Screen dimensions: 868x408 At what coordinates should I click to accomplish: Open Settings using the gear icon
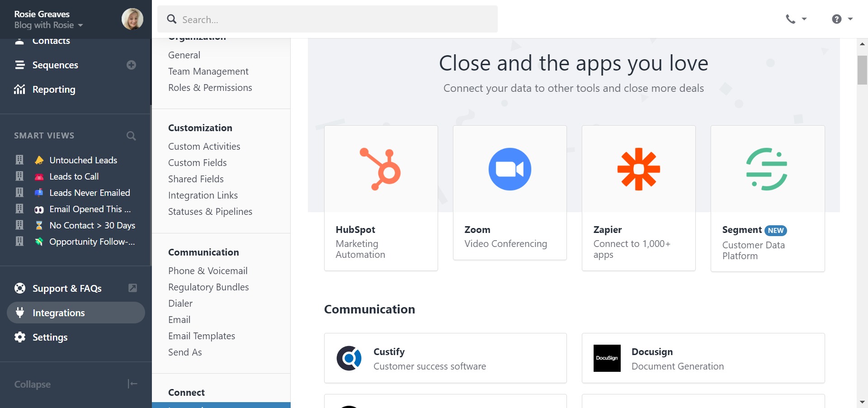pos(20,337)
